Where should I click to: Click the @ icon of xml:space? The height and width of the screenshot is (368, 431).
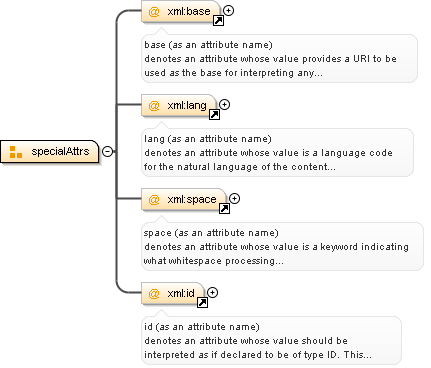coord(154,200)
